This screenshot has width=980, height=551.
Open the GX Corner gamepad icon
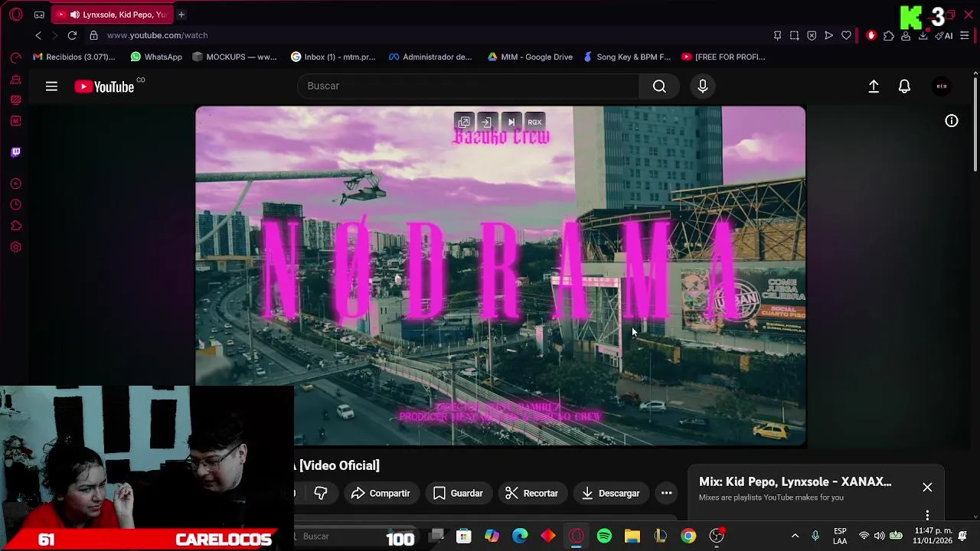(39, 15)
